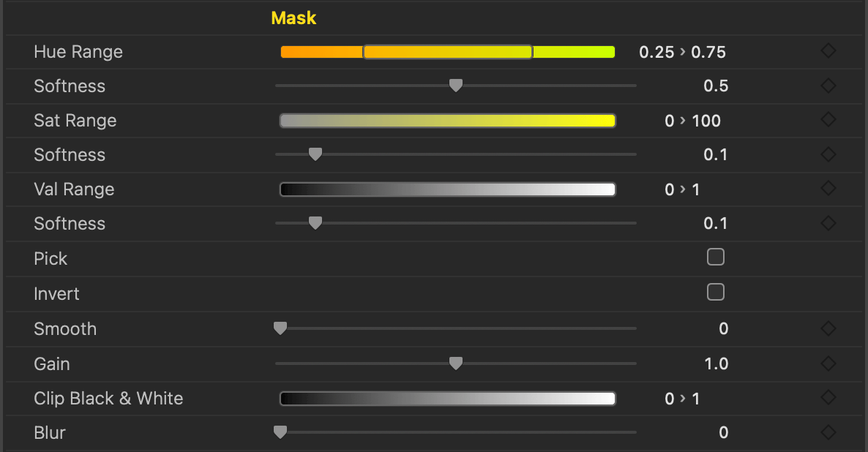Click the Gain value field 1.0

pos(716,364)
